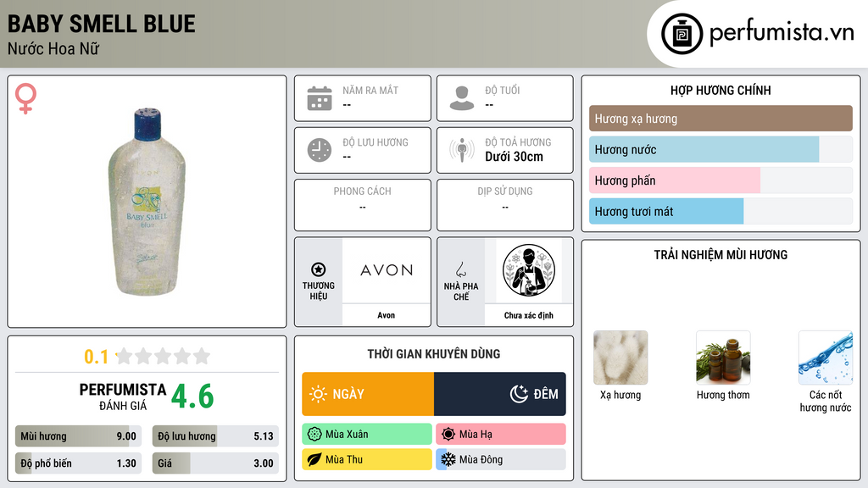The image size is (868, 488).
Task: Click the Nước Hoa Nữ subtitle
Action: [53, 49]
